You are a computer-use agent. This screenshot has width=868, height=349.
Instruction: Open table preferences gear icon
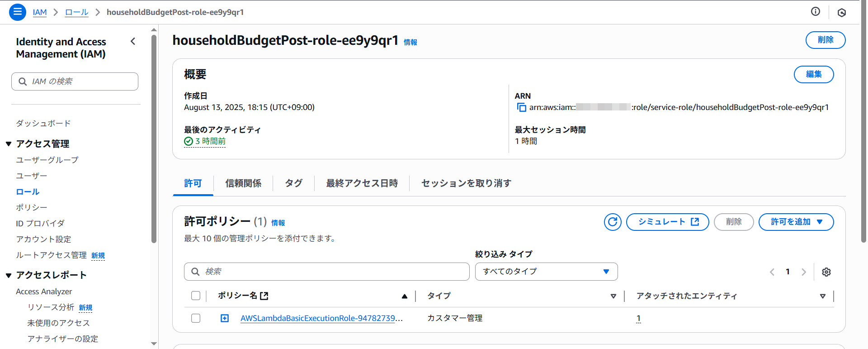coord(826,272)
